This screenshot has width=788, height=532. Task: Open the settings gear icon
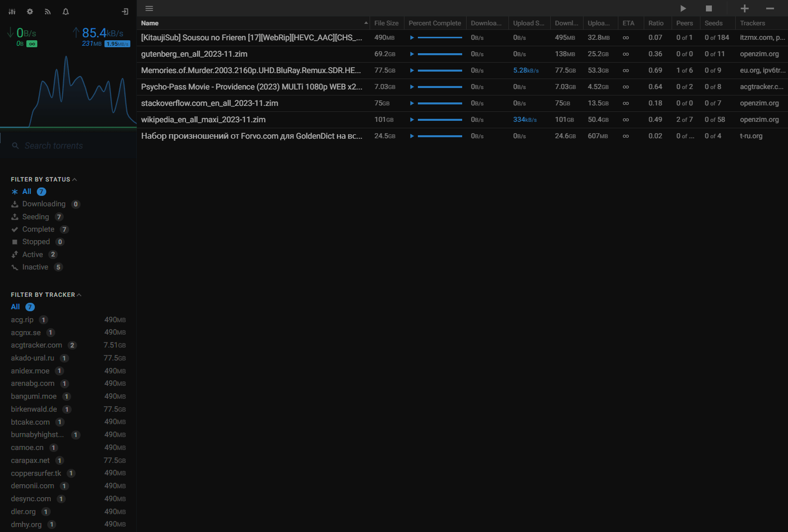pos(30,11)
